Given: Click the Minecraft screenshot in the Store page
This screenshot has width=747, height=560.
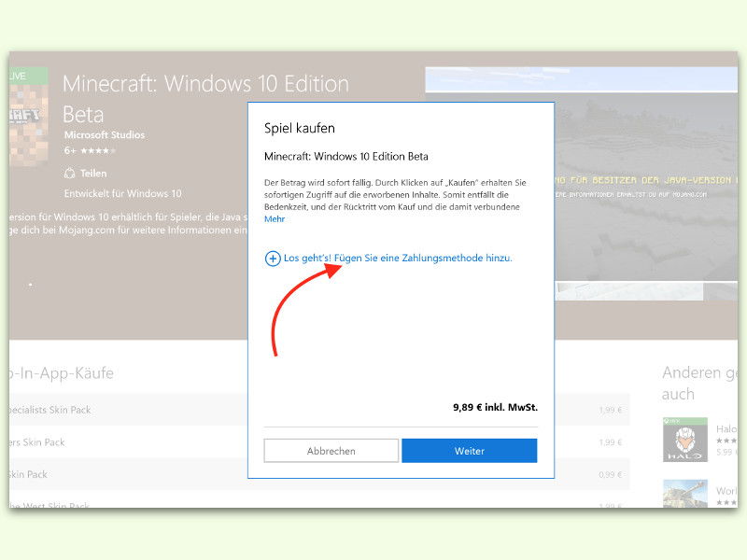Looking at the screenshot, I should (x=645, y=186).
